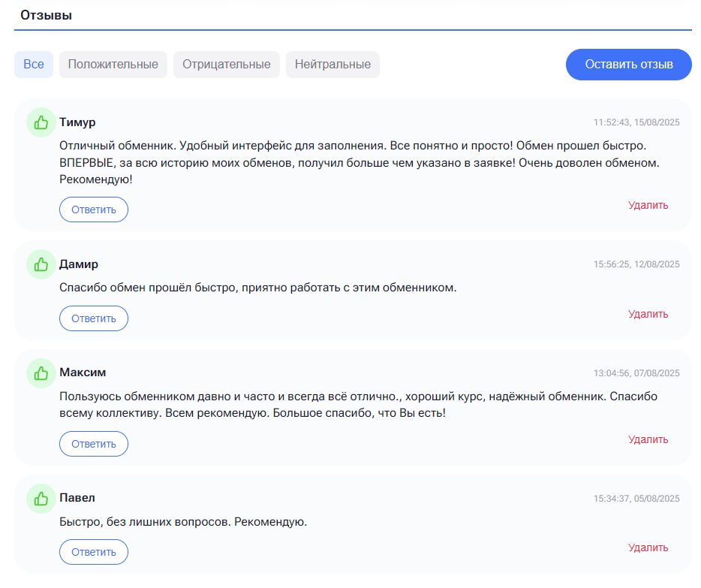701x588 pixels.
Task: Click the Отзывы section heading
Action: pyautogui.click(x=46, y=15)
